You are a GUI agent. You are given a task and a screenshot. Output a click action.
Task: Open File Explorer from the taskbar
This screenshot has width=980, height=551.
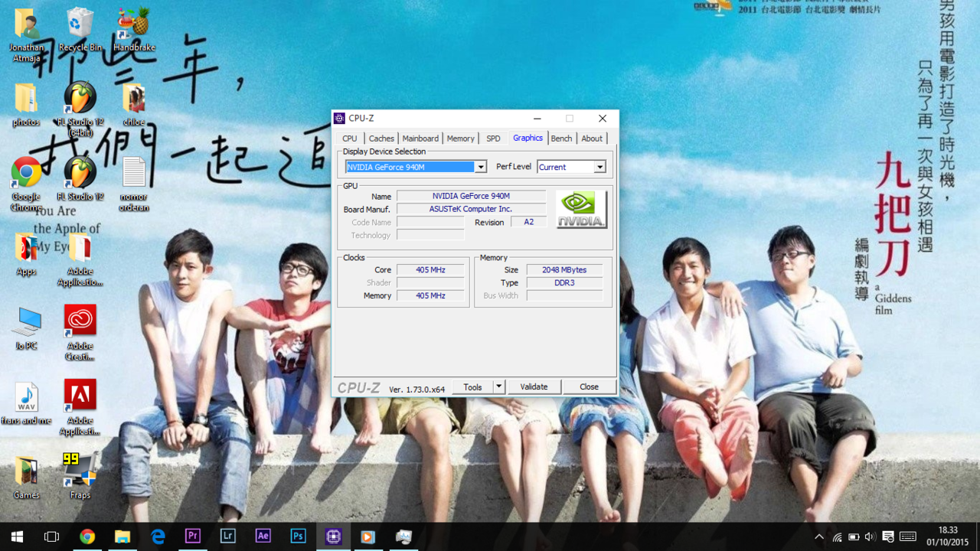click(122, 536)
